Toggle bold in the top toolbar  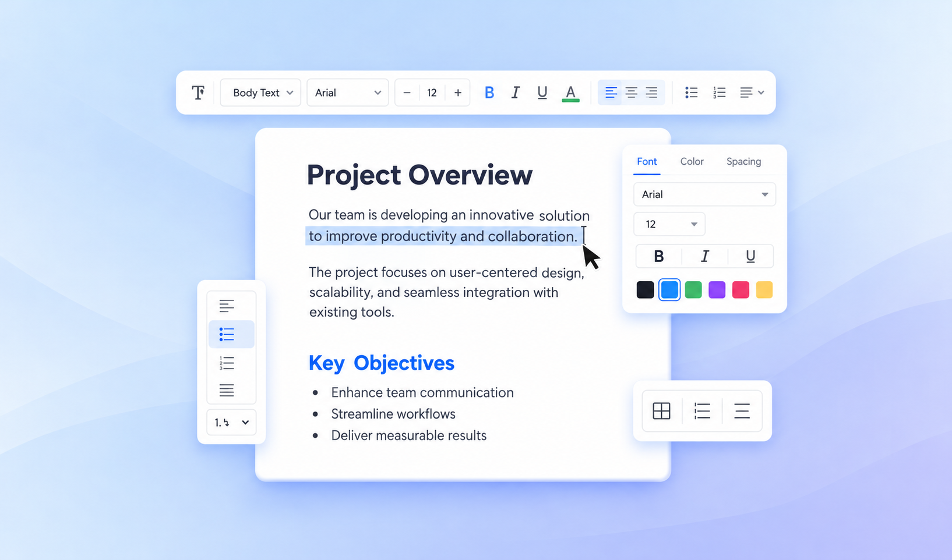click(489, 93)
